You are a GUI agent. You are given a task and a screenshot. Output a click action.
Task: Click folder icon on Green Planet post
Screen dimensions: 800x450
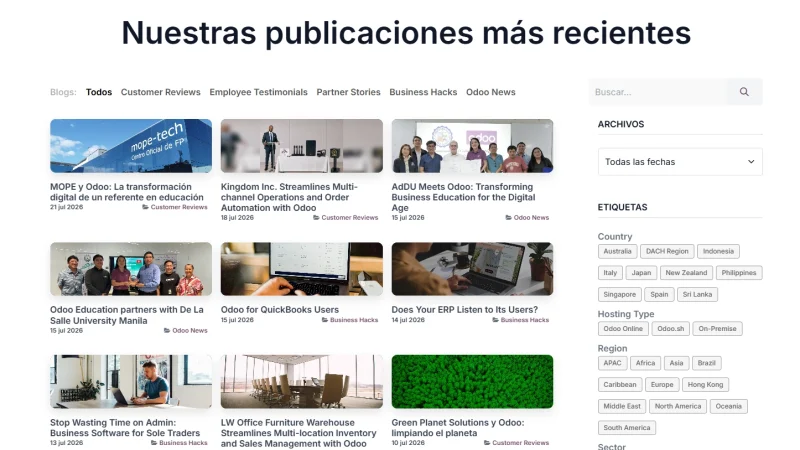pos(487,443)
